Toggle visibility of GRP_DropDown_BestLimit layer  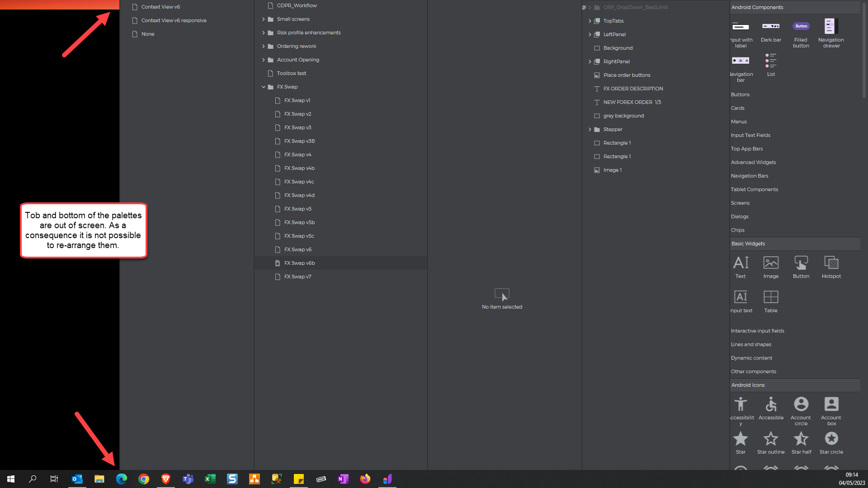click(x=584, y=7)
